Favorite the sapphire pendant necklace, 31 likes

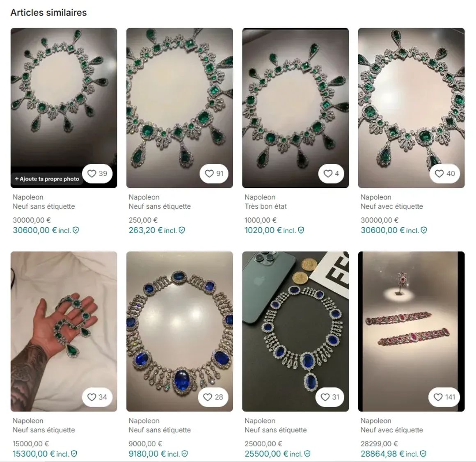coord(330,397)
